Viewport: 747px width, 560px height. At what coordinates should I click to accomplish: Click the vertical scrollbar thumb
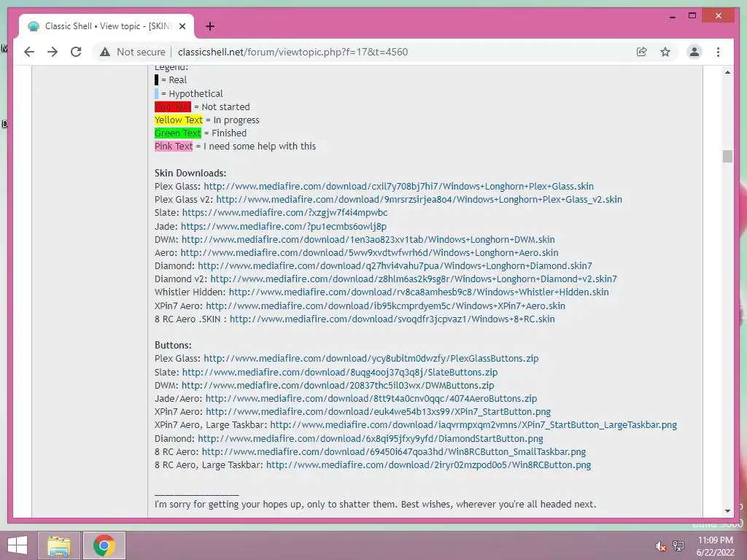[x=727, y=156]
